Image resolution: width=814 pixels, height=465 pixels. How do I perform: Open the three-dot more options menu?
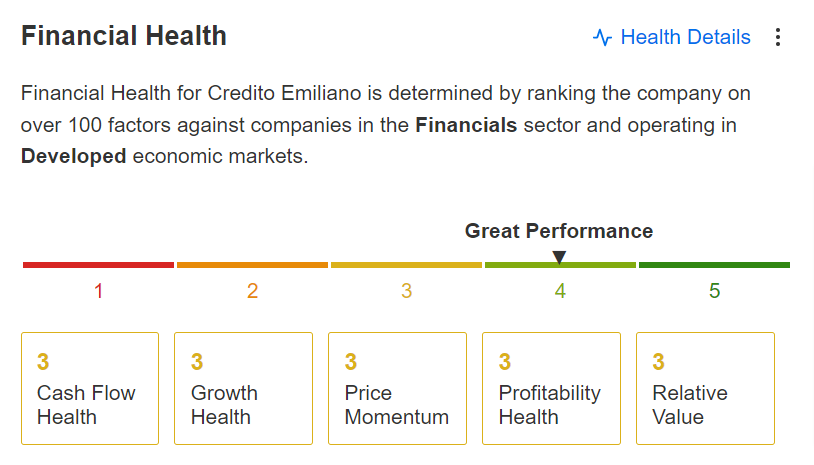[x=777, y=37]
